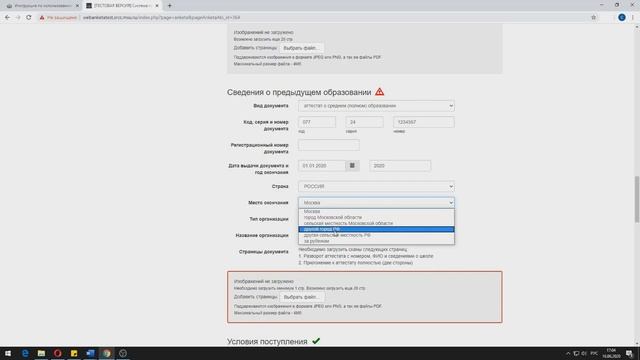Open the Windows notification center
The width and height of the screenshot is (640, 360).
[630, 353]
